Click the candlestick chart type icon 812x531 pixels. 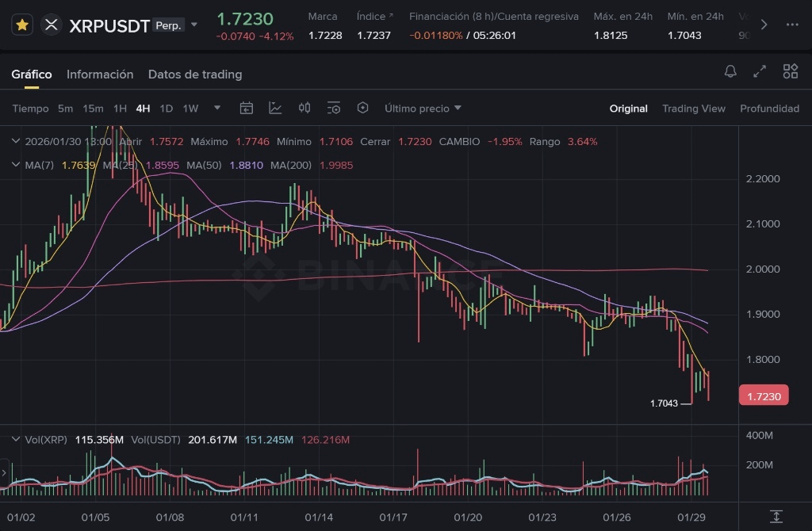[304, 108]
